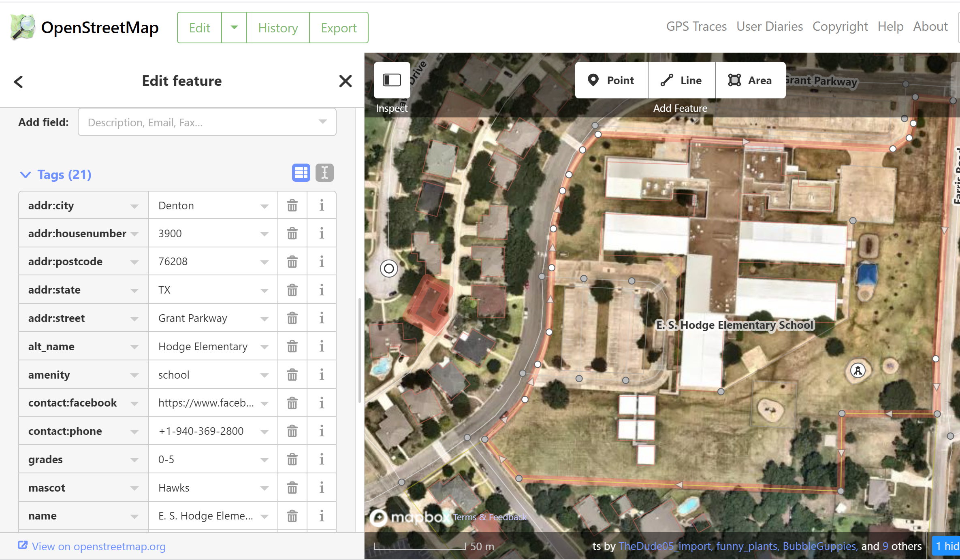This screenshot has width=960, height=560.
Task: Click the OpenStreetMap magnifier logo
Action: click(x=23, y=27)
